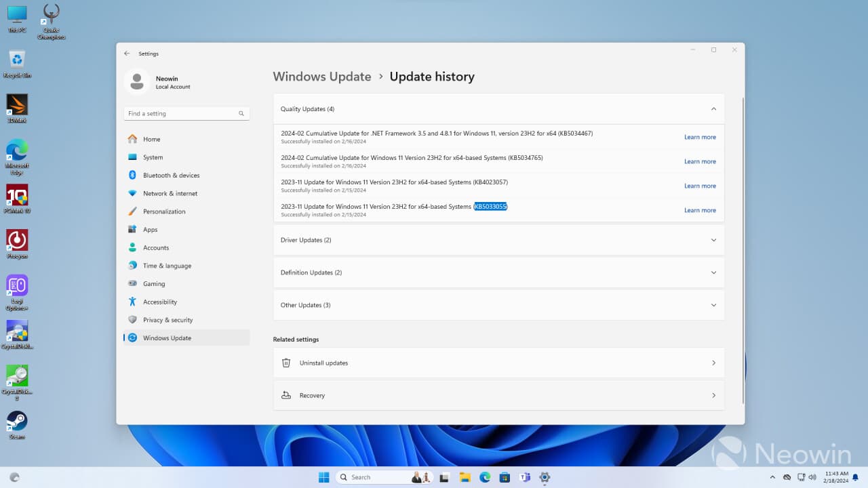Click the Find a setting search box
Screen dimensions: 868x488
tap(180, 114)
